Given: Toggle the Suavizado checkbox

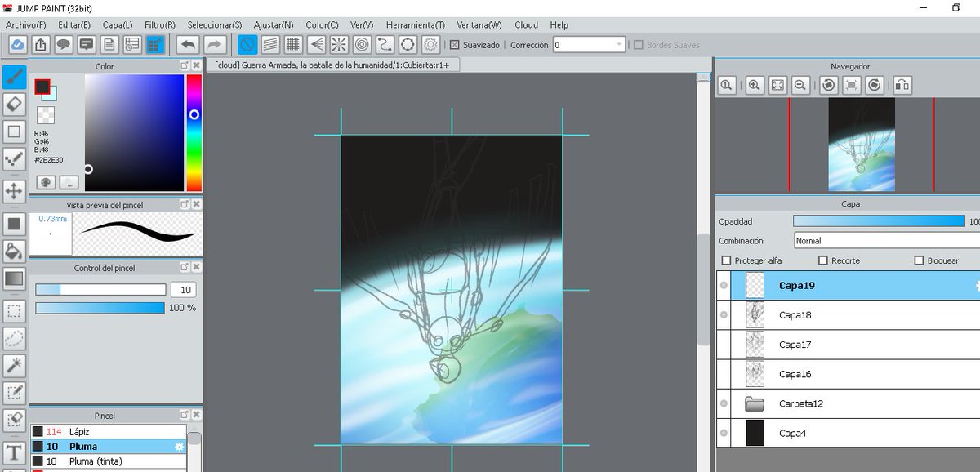Looking at the screenshot, I should click(455, 45).
